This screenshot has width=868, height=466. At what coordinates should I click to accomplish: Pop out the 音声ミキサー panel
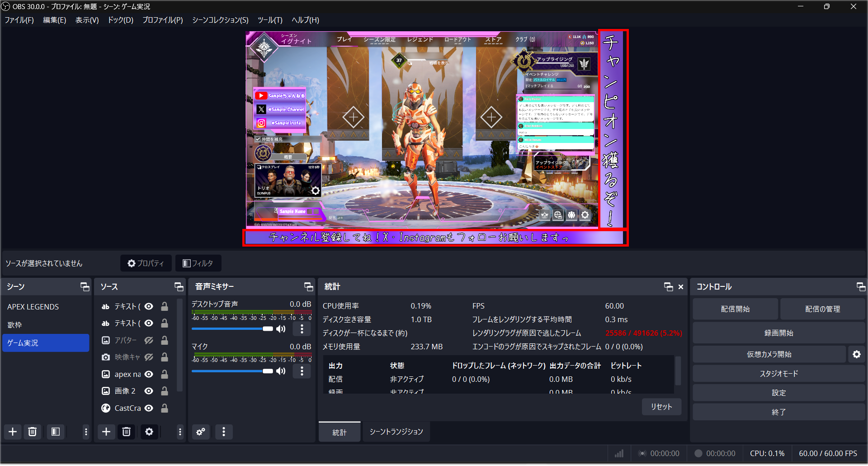coord(308,286)
